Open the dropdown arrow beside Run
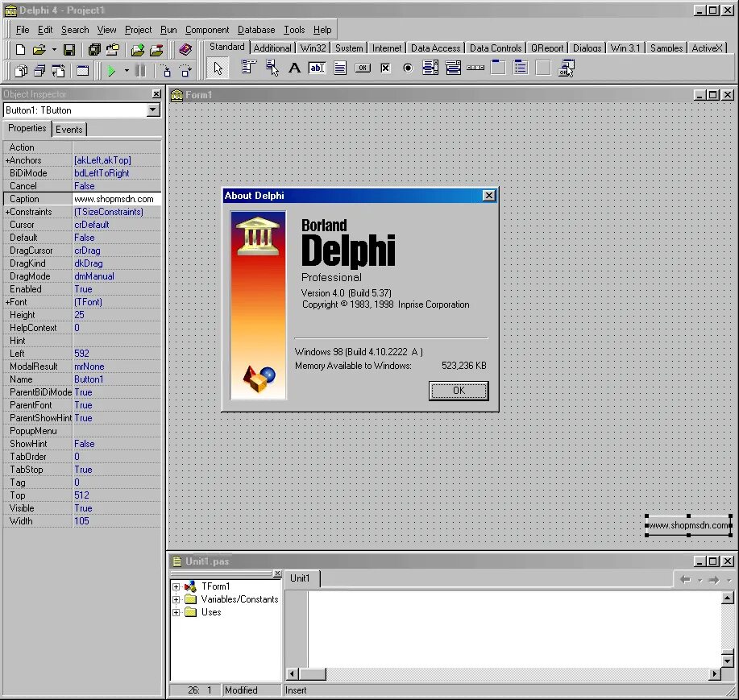The image size is (739, 700). [127, 71]
